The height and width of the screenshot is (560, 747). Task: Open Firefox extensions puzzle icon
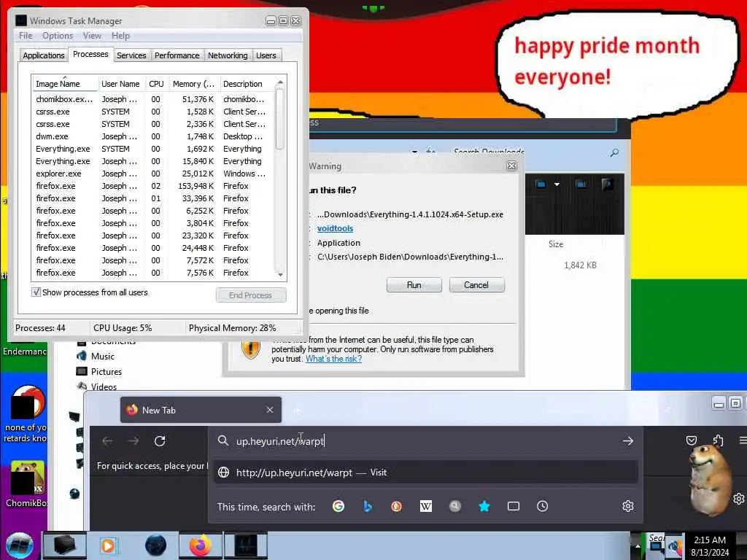click(718, 440)
